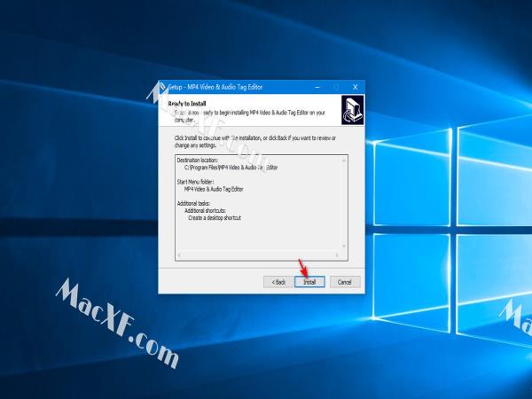This screenshot has width=532, height=399.
Task: Click the horizontal scrollbar track in summary
Action: click(x=257, y=254)
